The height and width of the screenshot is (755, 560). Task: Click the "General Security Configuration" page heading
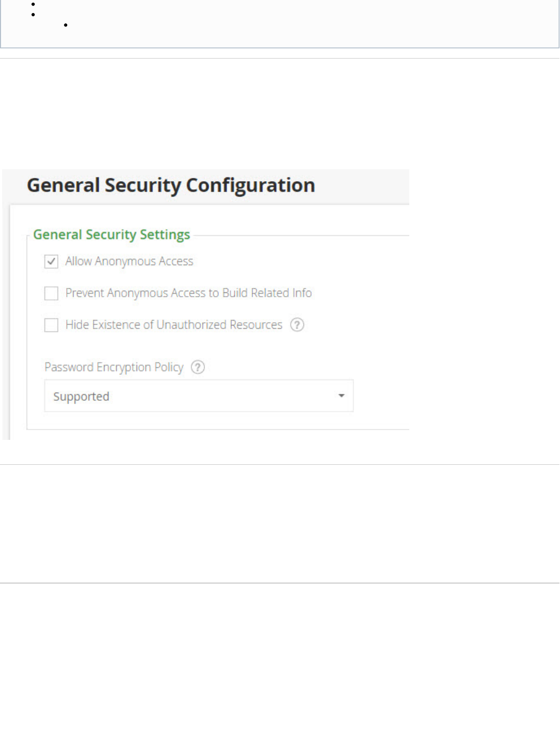tap(171, 185)
